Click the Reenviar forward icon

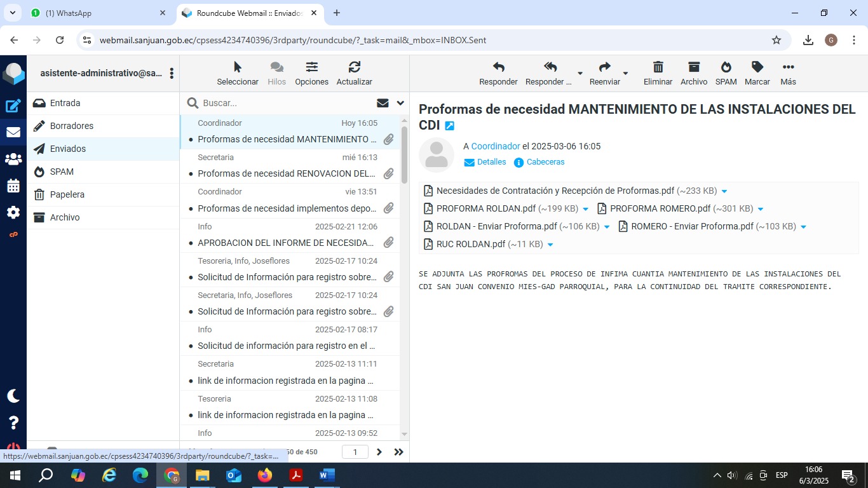[604, 67]
